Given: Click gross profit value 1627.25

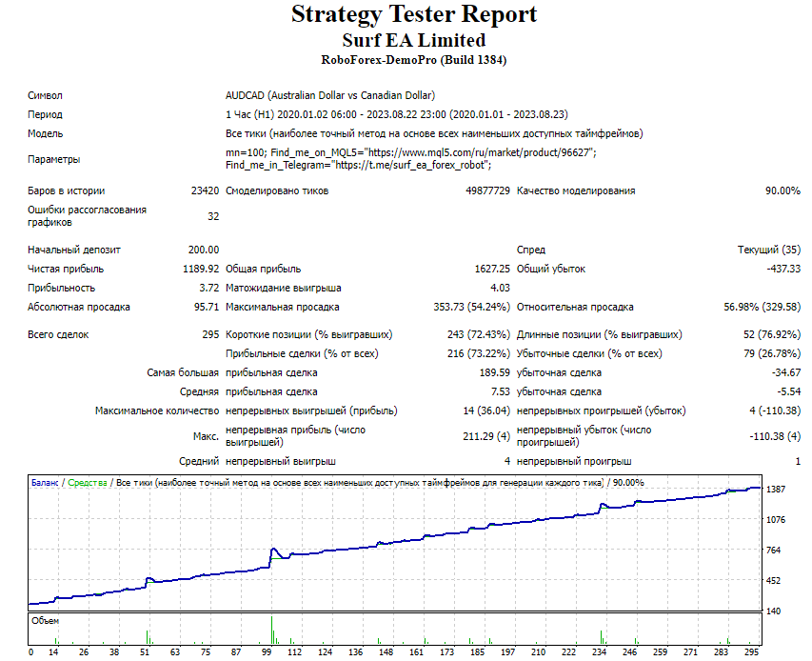Looking at the screenshot, I should pyautogui.click(x=492, y=269).
